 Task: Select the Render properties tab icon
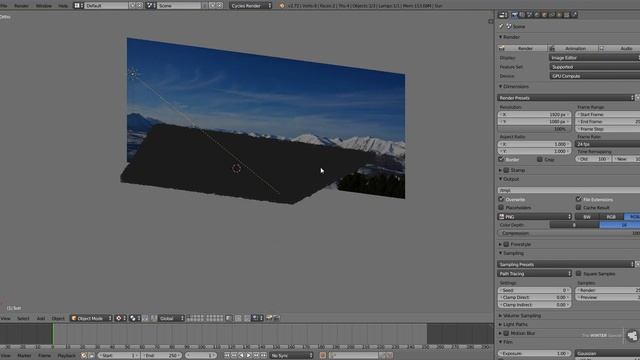point(514,15)
